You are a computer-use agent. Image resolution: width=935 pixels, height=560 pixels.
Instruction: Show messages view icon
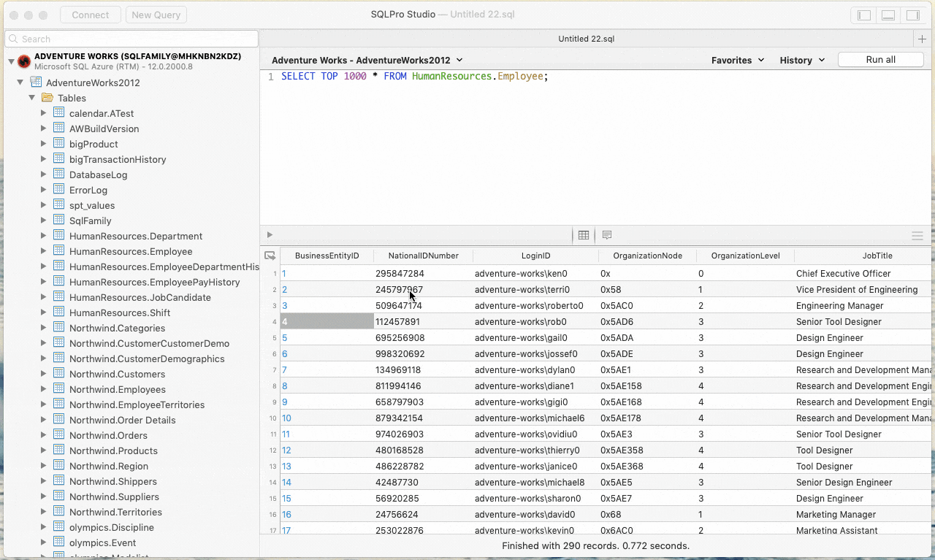pos(606,235)
